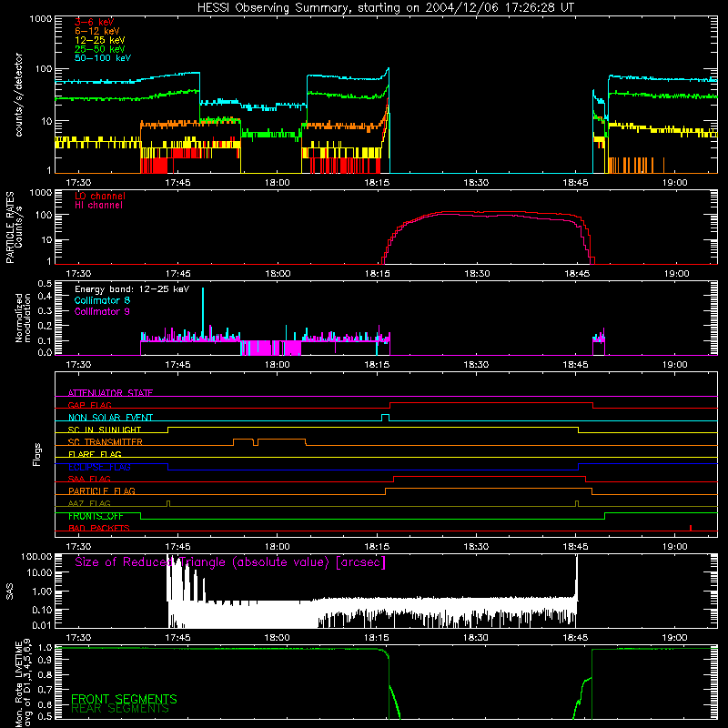The width and height of the screenshot is (728, 728).
Task: Select the HI channel legend label
Action: pyautogui.click(x=98, y=206)
